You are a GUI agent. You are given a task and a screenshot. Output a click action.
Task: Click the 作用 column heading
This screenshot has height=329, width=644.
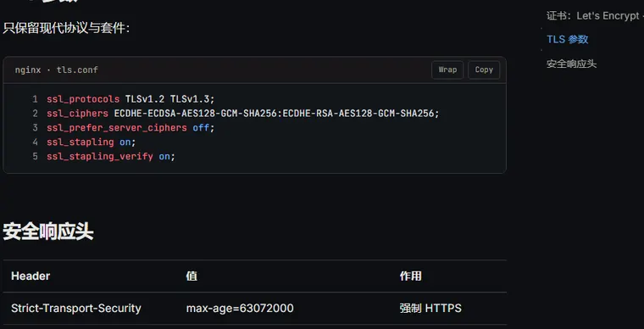[410, 276]
